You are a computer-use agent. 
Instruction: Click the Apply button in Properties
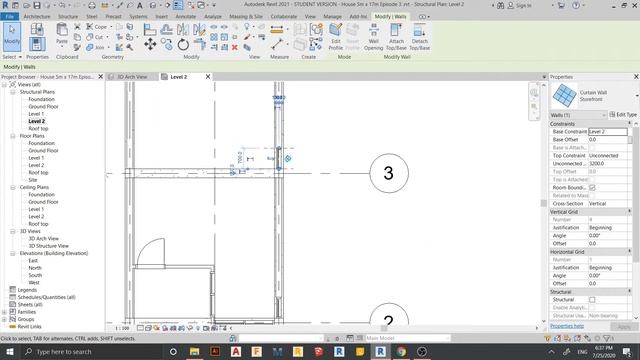(624, 327)
